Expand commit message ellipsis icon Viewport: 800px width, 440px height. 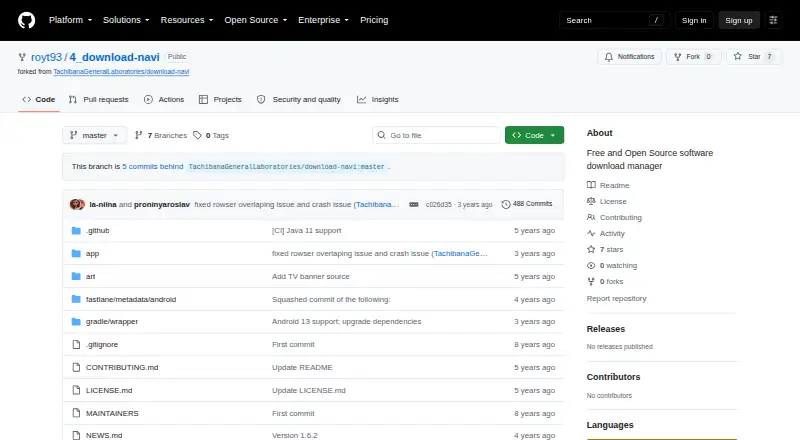(414, 204)
